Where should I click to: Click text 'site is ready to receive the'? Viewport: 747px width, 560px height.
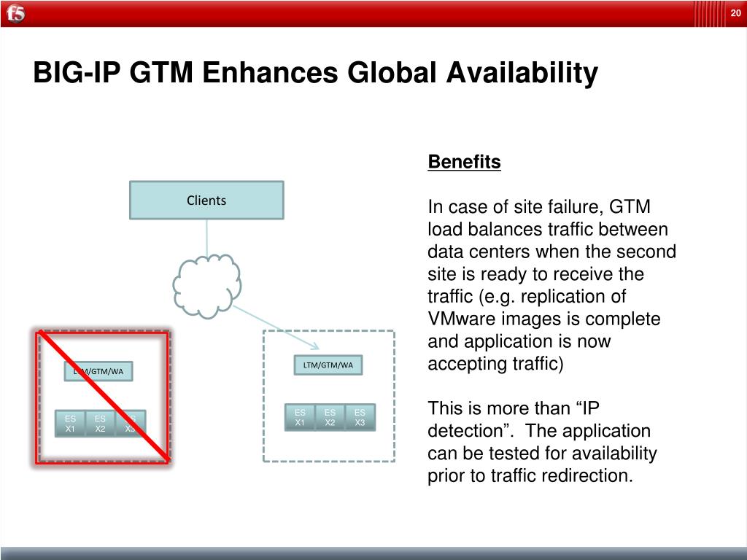(536, 274)
